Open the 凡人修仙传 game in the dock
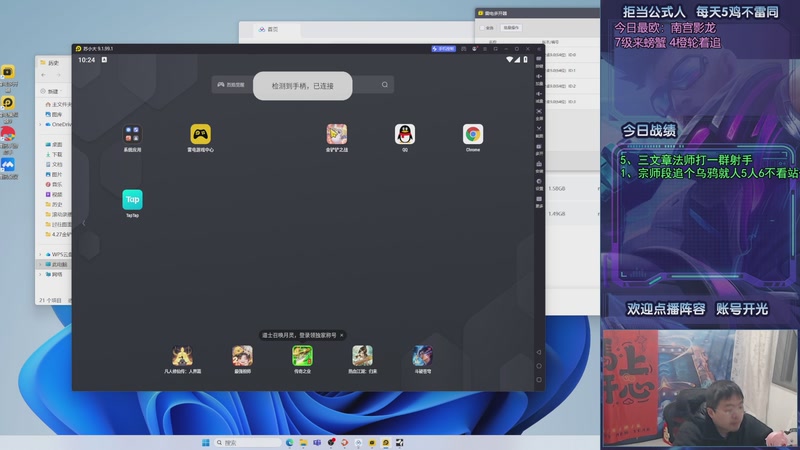 pyautogui.click(x=182, y=356)
